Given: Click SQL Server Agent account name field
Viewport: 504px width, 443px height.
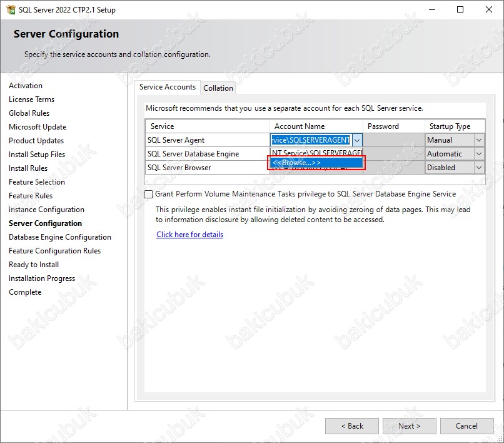Looking at the screenshot, I should coord(311,140).
